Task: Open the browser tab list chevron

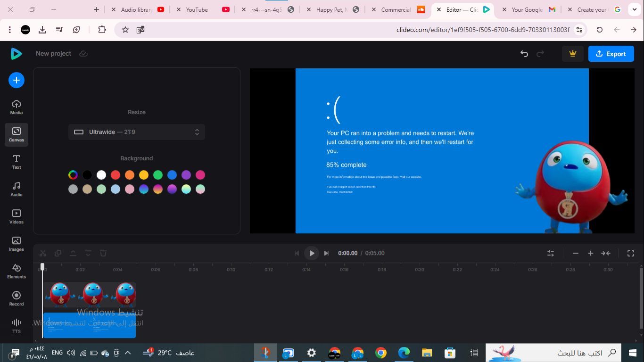Action: click(635, 9)
